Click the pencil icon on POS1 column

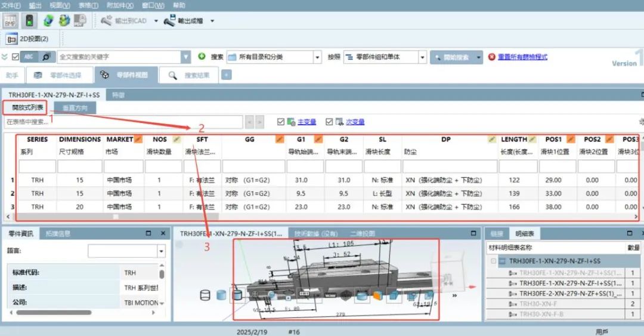point(571,140)
